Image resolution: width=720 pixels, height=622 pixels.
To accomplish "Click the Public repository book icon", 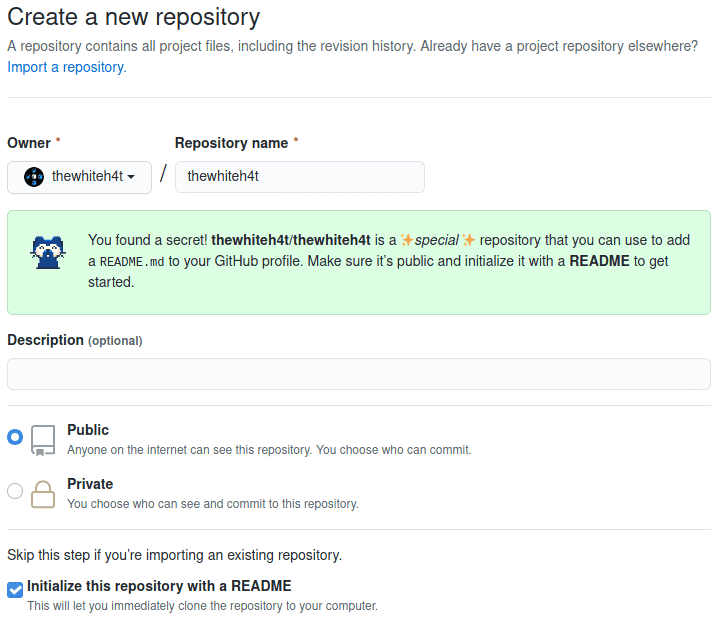I will click(x=43, y=440).
